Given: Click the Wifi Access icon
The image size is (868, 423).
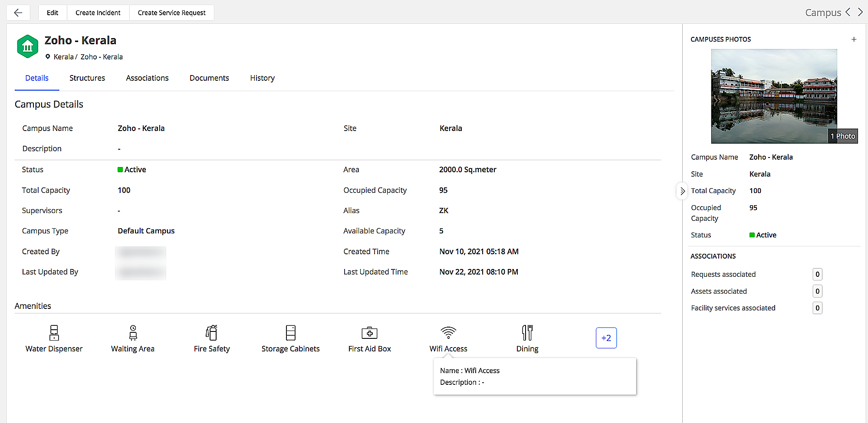Looking at the screenshot, I should [x=448, y=333].
